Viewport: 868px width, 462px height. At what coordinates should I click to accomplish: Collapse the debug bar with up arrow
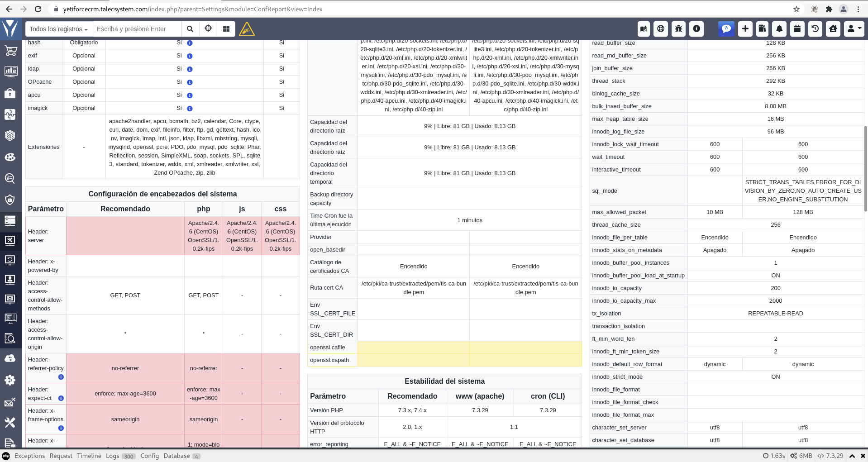pyautogui.click(x=852, y=456)
